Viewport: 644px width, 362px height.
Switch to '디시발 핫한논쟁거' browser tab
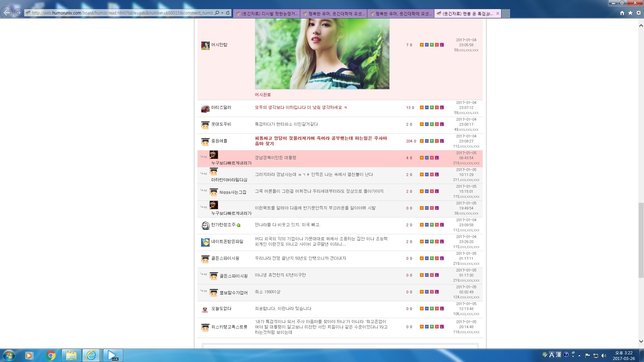point(267,13)
